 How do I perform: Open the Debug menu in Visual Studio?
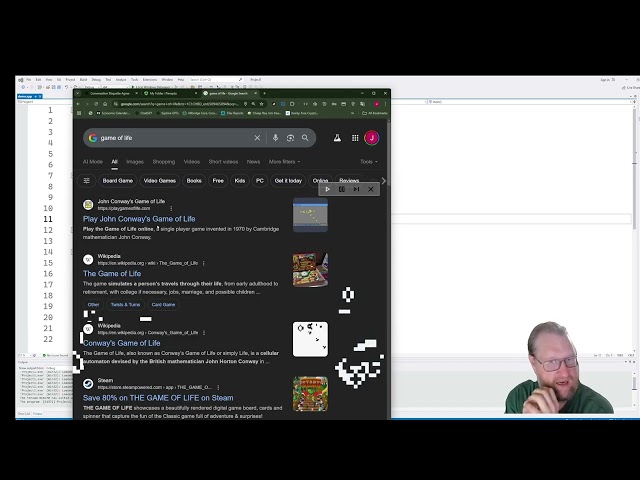click(x=96, y=80)
